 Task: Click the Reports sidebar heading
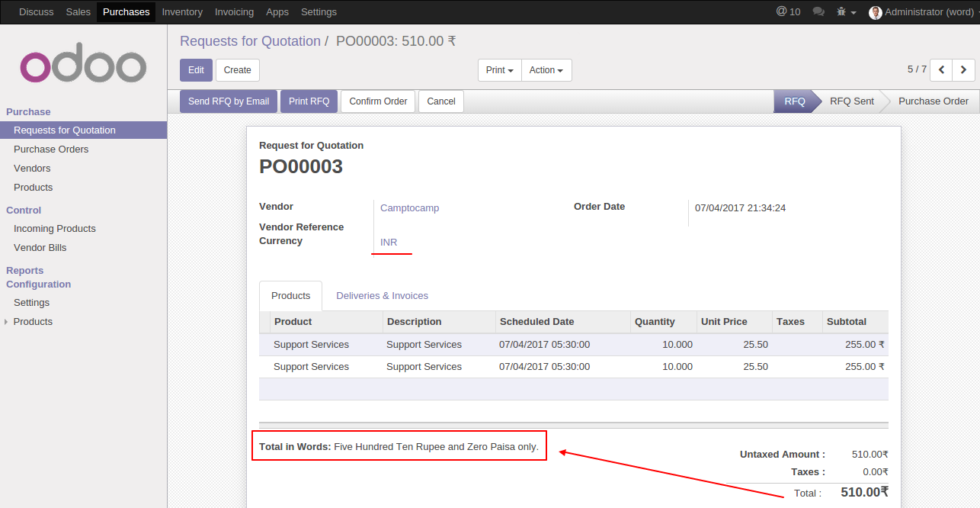point(25,271)
